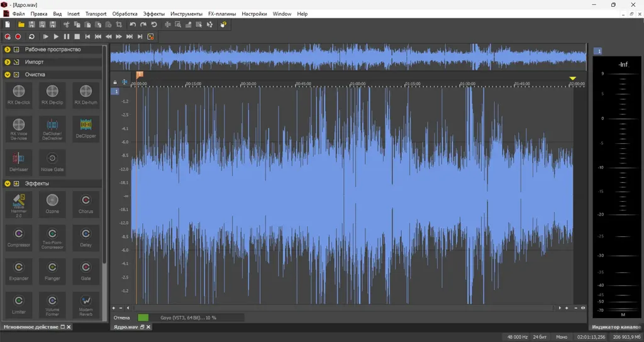
Task: Open the Modern Reverb effect
Action: [86, 305]
